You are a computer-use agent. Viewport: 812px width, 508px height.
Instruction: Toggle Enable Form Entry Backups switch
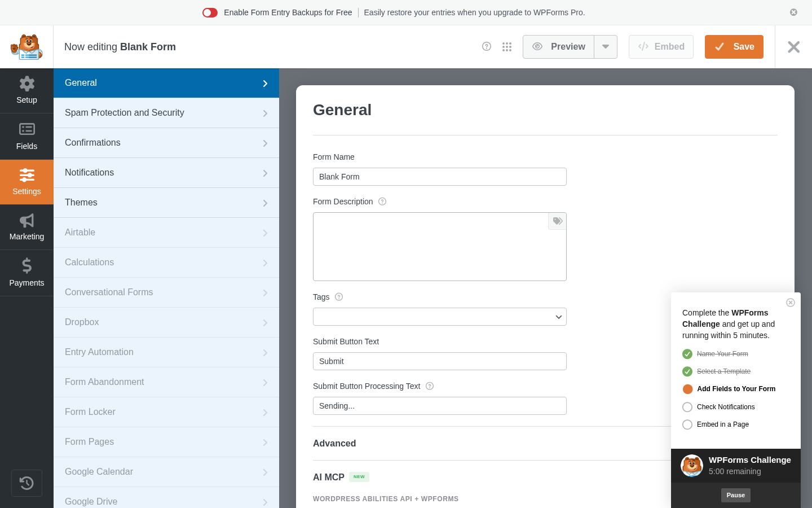(210, 12)
